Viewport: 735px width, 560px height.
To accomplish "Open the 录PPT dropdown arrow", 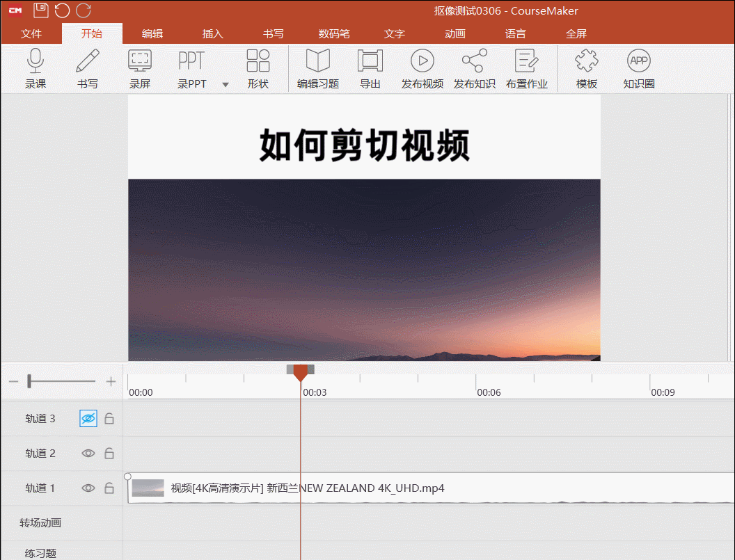I will click(x=225, y=83).
